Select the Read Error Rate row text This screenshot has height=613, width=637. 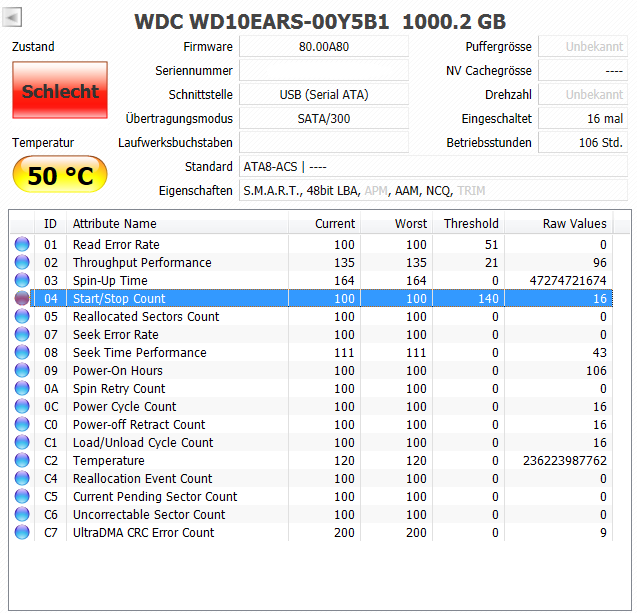[116, 245]
